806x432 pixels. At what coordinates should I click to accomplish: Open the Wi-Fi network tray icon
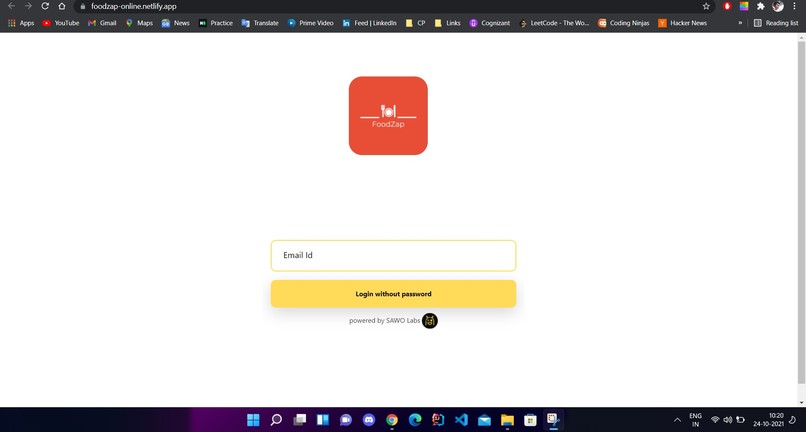pos(715,420)
